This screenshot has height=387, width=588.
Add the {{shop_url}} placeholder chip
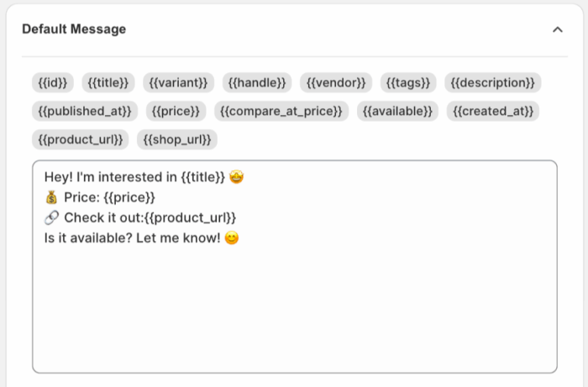click(x=176, y=139)
